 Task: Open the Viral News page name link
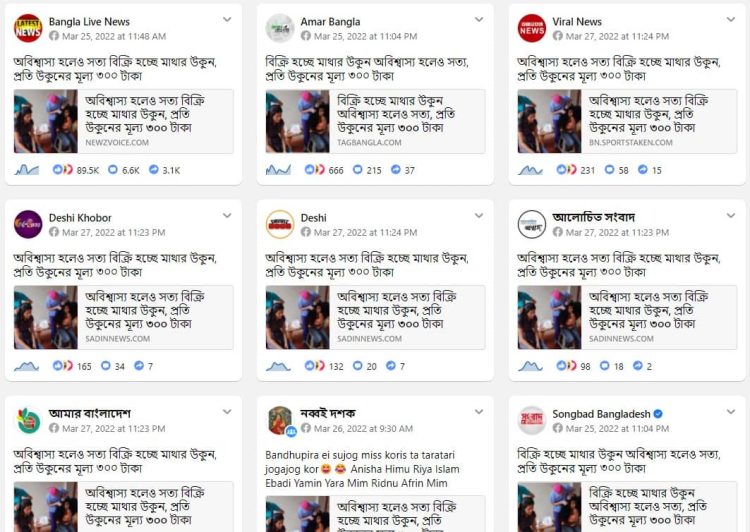coord(577,22)
